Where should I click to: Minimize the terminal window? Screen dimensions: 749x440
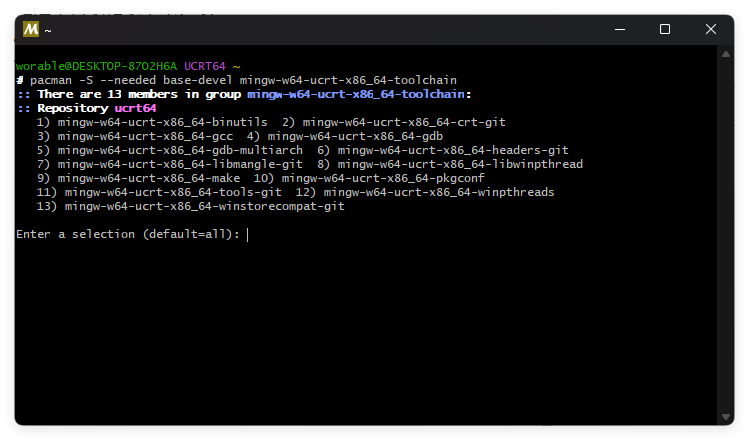(619, 30)
